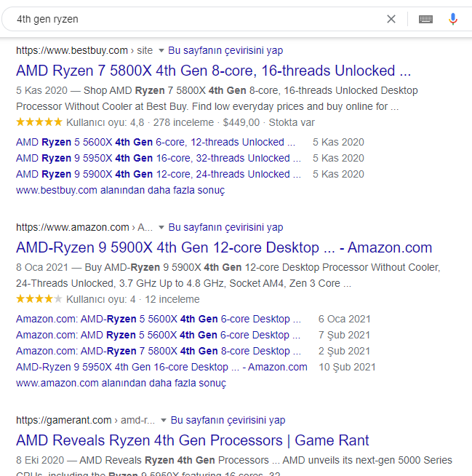The image size is (472, 476).
Task: Open AMD Ryzen 7 5800X Best Buy result title
Action: (213, 71)
